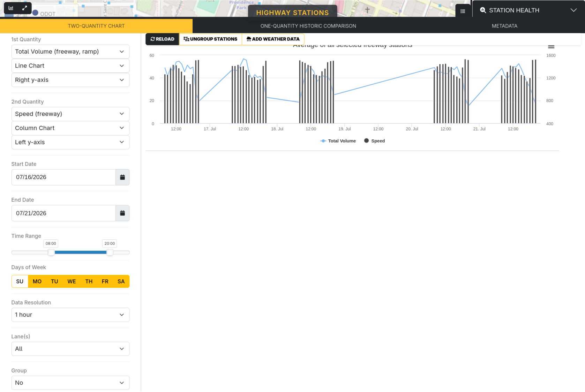Switch to Two-Quantity Chart tab
Viewport: 585px width, 392px height.
tap(96, 26)
